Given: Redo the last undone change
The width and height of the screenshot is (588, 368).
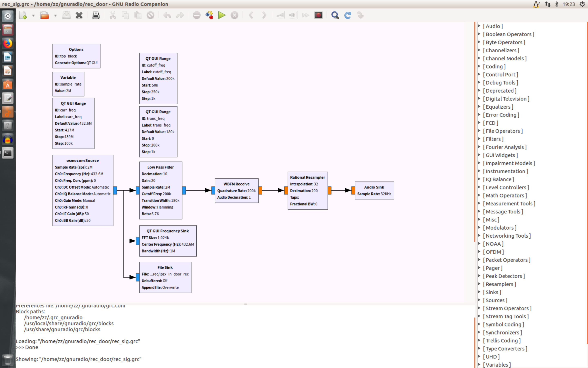Looking at the screenshot, I should click(x=180, y=15).
